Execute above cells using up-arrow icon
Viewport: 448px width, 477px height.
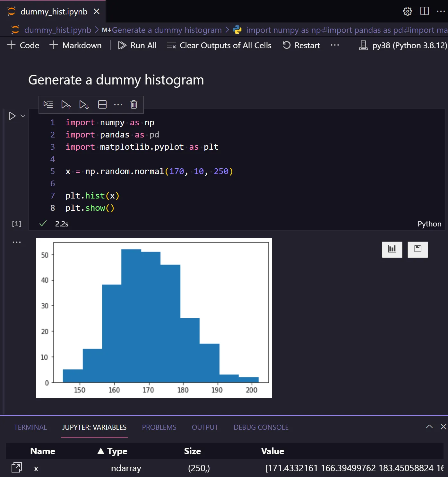[66, 104]
